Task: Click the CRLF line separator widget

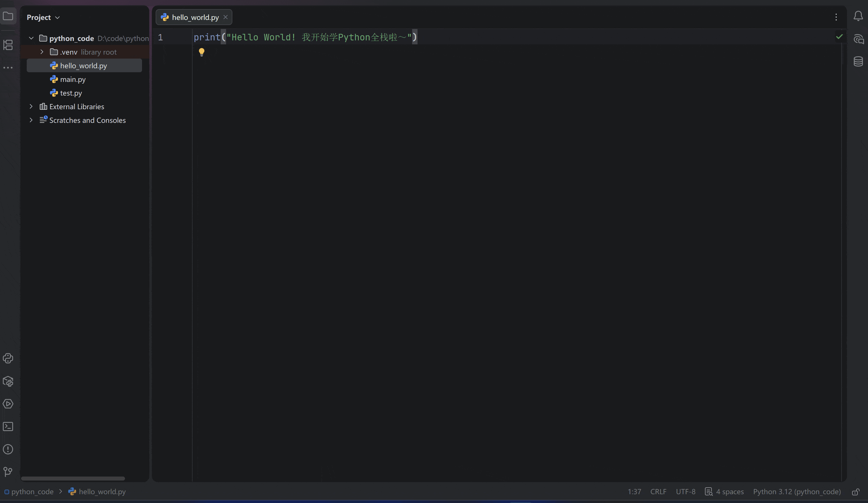Action: (x=658, y=492)
